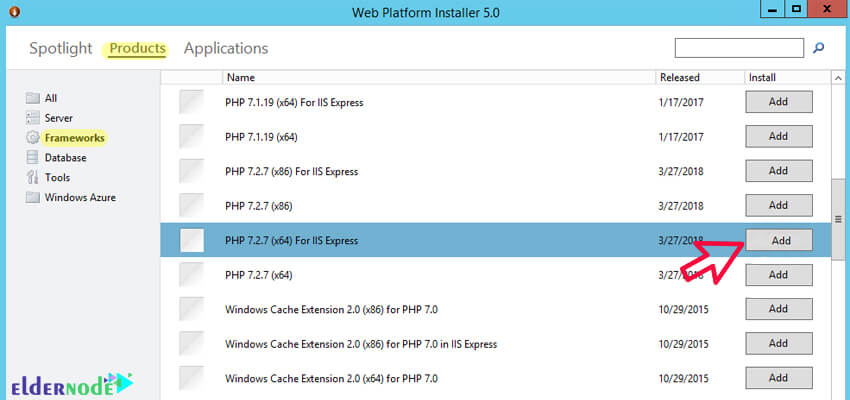Select the Windows Azure folder icon
The width and height of the screenshot is (850, 400).
click(x=33, y=197)
